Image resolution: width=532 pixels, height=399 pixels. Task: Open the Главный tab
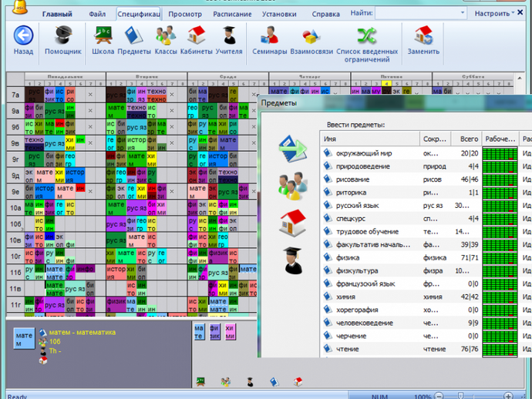pyautogui.click(x=57, y=14)
